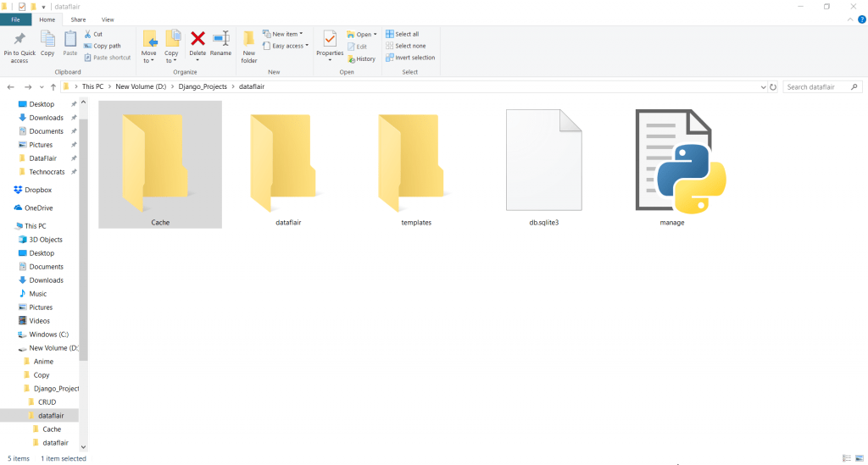Switch to the Home ribbon tab
Viewport: 868px width, 465px height.
[x=47, y=19]
